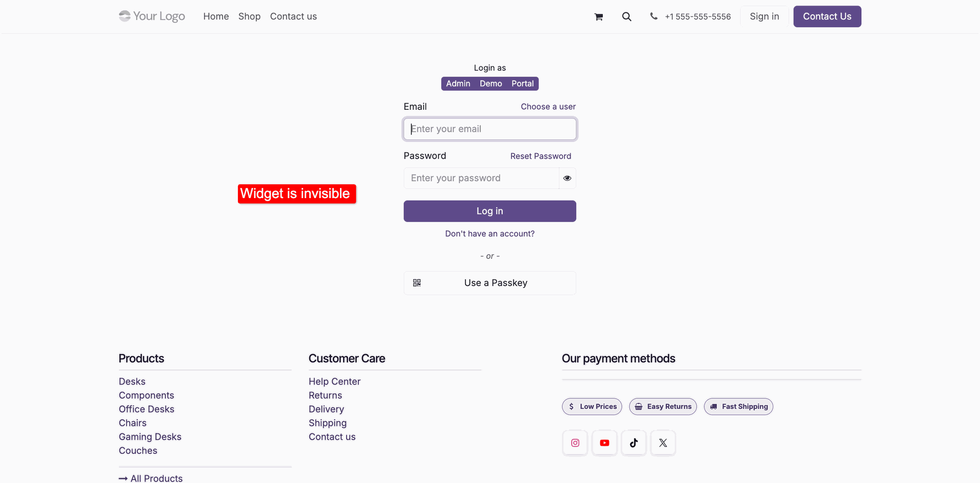Open the Shop menu item

(x=250, y=16)
